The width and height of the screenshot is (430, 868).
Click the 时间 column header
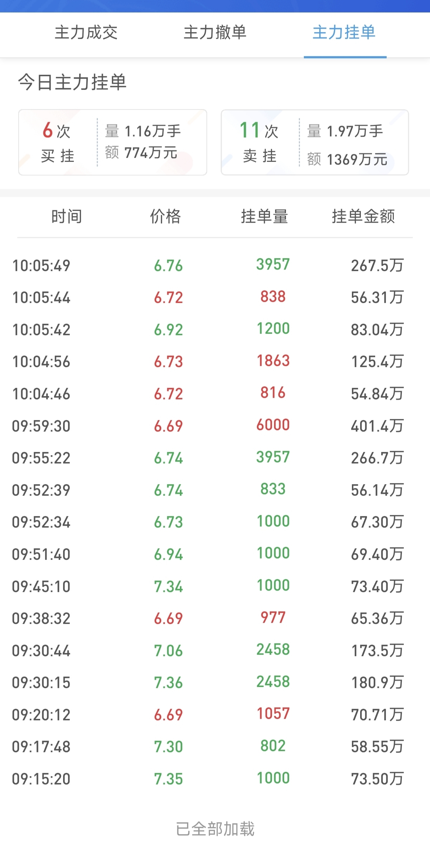(67, 216)
